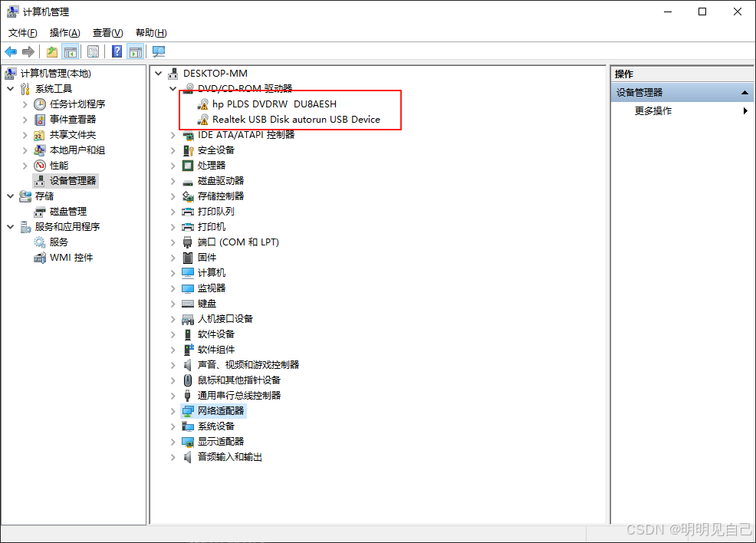Select the 存储控制器 category

[x=221, y=196]
